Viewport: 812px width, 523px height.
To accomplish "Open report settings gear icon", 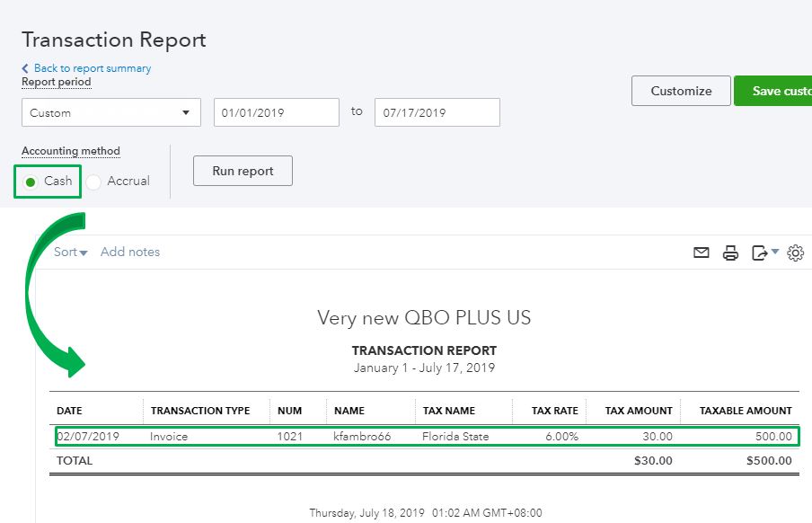I will [x=796, y=253].
